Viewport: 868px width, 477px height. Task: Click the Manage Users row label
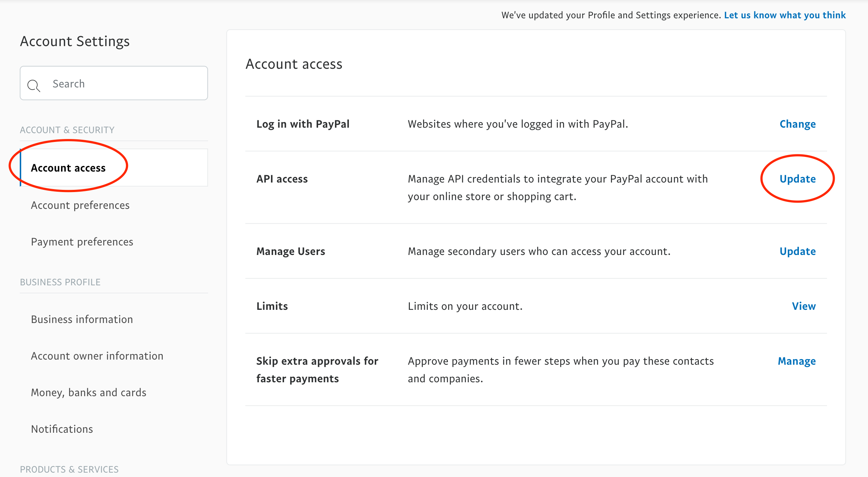(x=291, y=251)
